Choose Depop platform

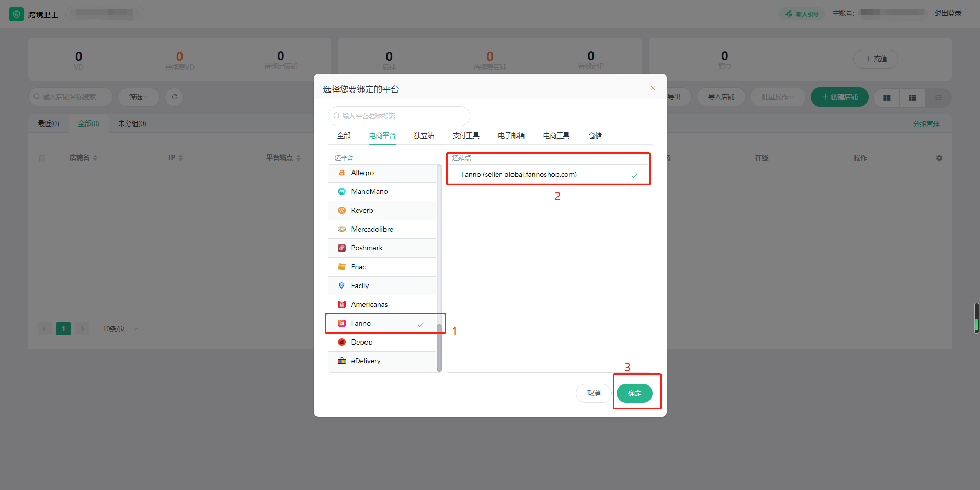[x=382, y=342]
